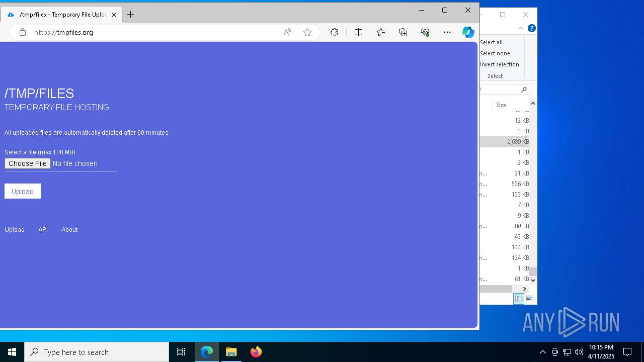Open the volume speaker tray icon
The width and height of the screenshot is (644, 362).
tap(579, 352)
